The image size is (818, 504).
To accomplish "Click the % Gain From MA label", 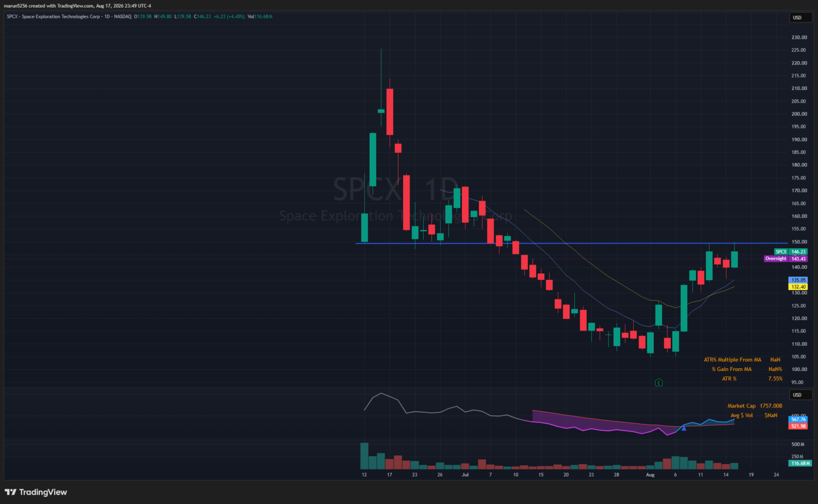I will click(731, 369).
